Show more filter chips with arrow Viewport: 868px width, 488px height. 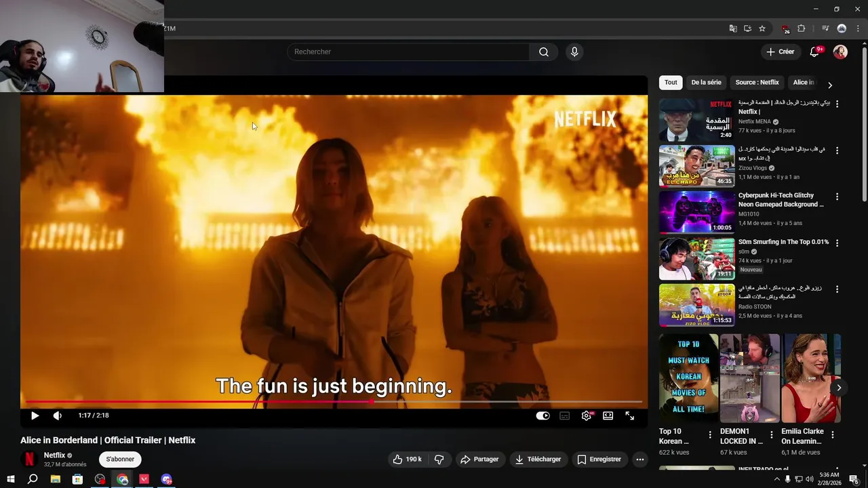tap(830, 85)
